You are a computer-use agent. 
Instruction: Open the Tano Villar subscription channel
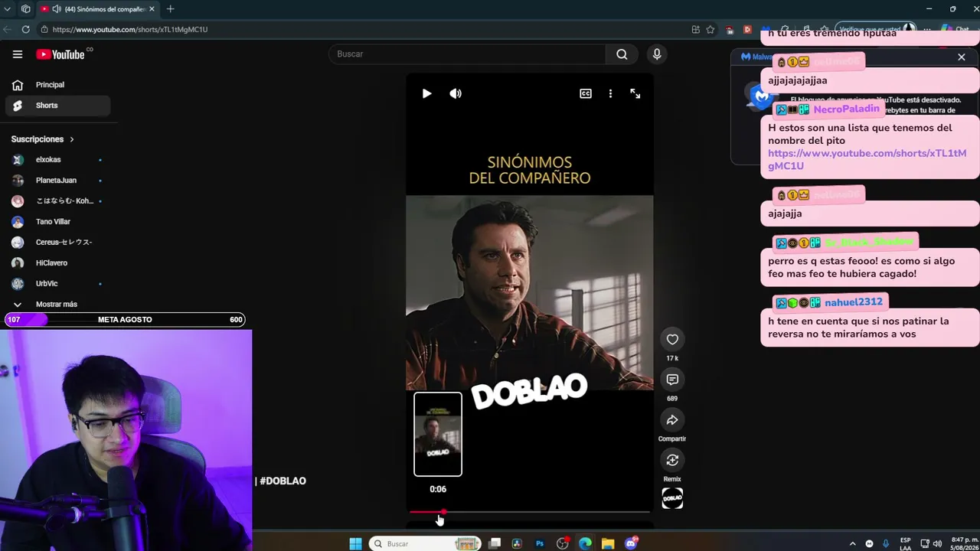tap(57, 222)
